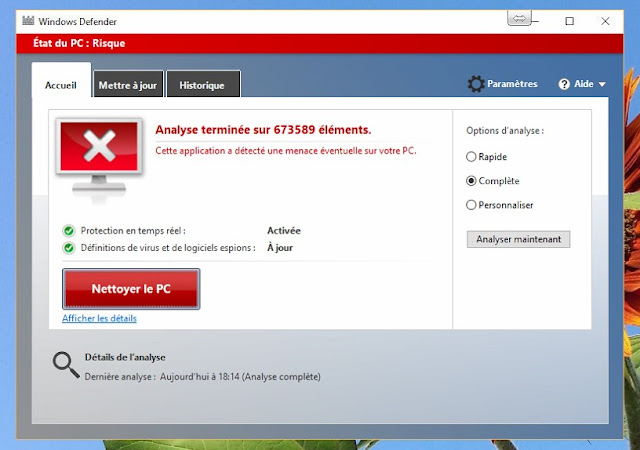Expand the Aide dropdown arrow

coord(602,84)
